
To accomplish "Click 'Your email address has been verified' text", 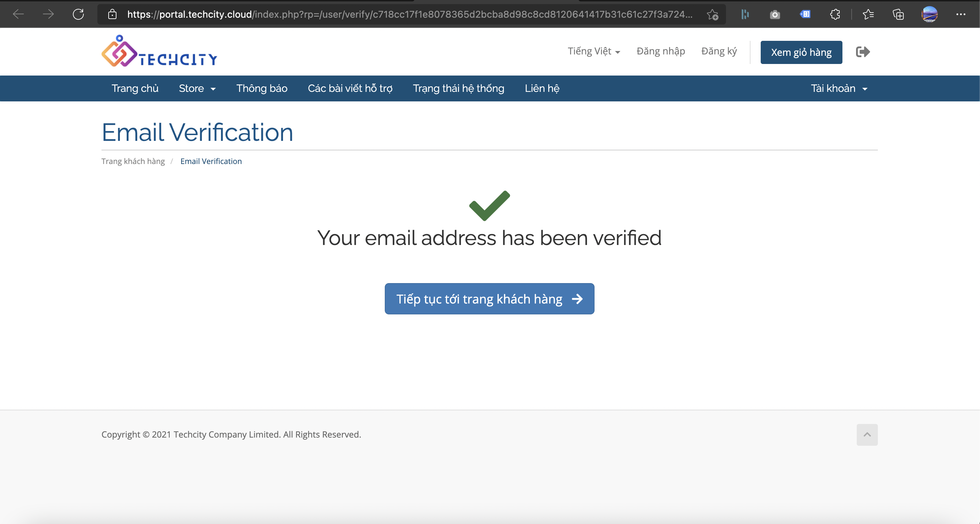I will click(489, 238).
